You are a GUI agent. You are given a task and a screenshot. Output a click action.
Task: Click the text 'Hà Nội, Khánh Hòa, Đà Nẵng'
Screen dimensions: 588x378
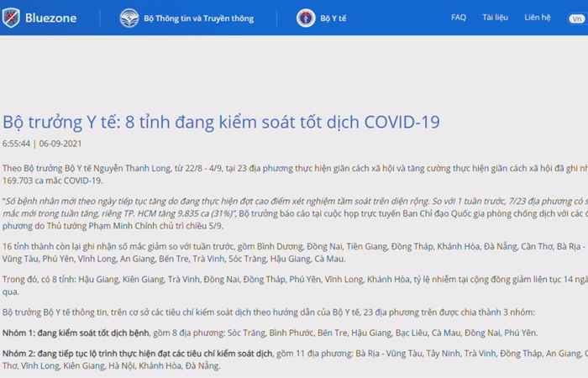164,366
